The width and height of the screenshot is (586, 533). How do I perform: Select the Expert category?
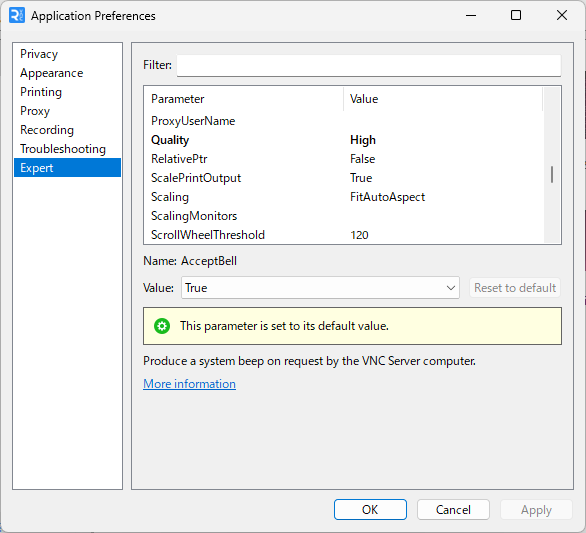(x=67, y=167)
